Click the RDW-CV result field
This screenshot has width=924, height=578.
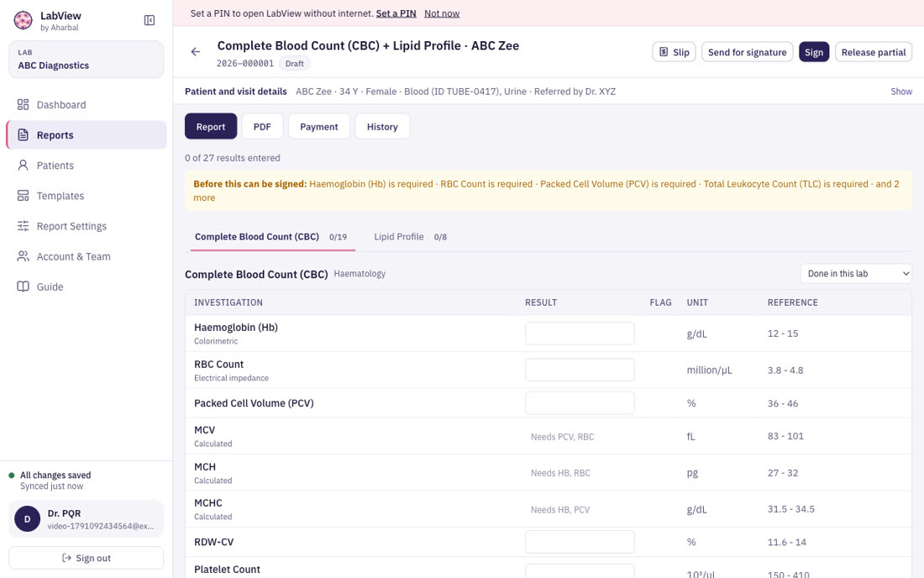pyautogui.click(x=580, y=542)
